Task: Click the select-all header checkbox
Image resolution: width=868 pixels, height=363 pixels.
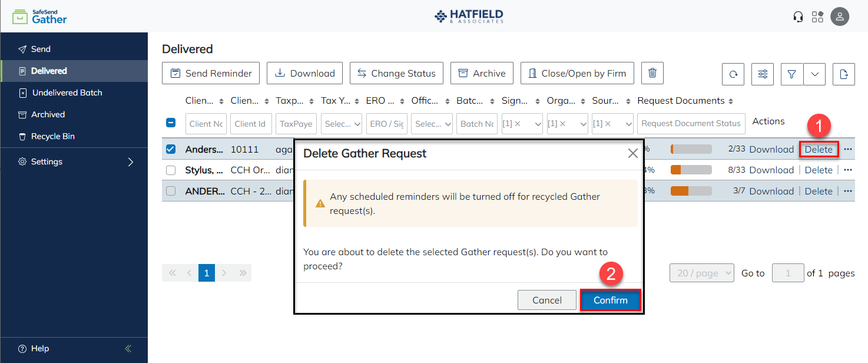Action: (x=170, y=123)
